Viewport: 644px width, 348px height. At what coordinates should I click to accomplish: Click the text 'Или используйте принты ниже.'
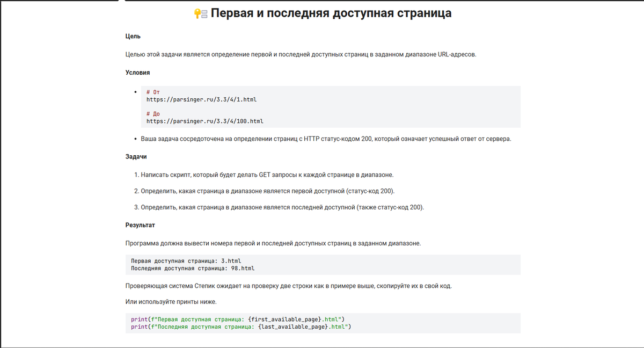click(x=171, y=302)
